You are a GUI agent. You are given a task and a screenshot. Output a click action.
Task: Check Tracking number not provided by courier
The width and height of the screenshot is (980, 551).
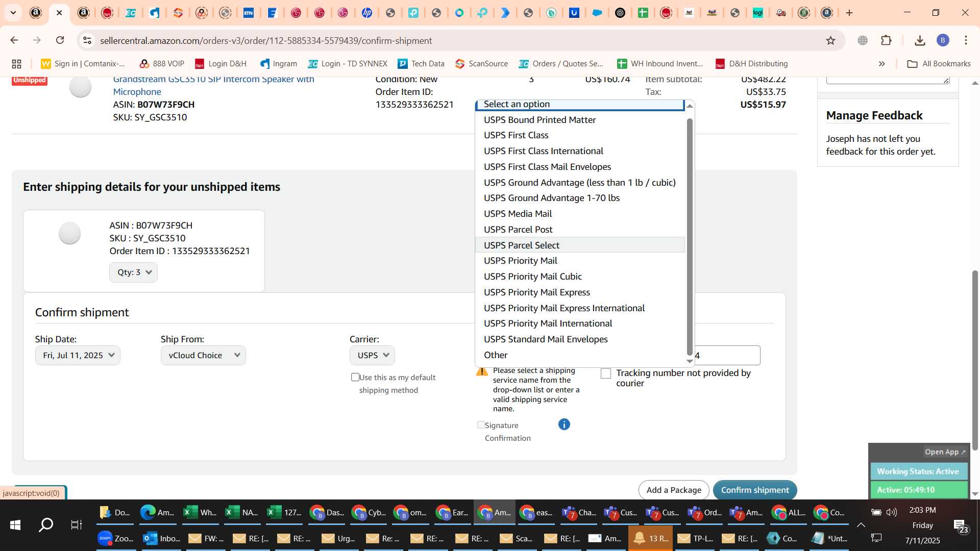tap(606, 373)
